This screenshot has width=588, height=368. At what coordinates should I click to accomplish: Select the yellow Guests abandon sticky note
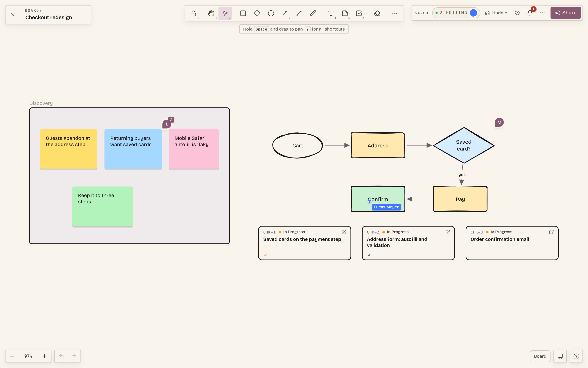[x=69, y=149]
